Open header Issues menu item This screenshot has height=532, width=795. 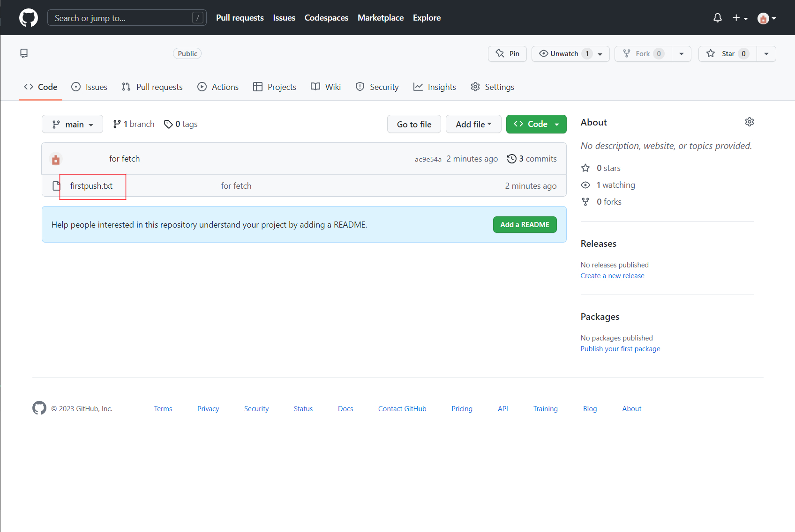284,18
